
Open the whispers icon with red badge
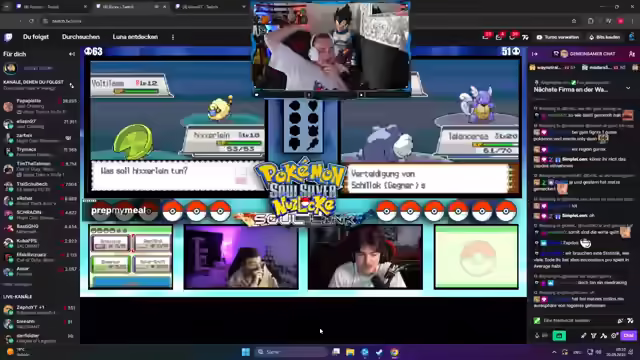(513, 37)
